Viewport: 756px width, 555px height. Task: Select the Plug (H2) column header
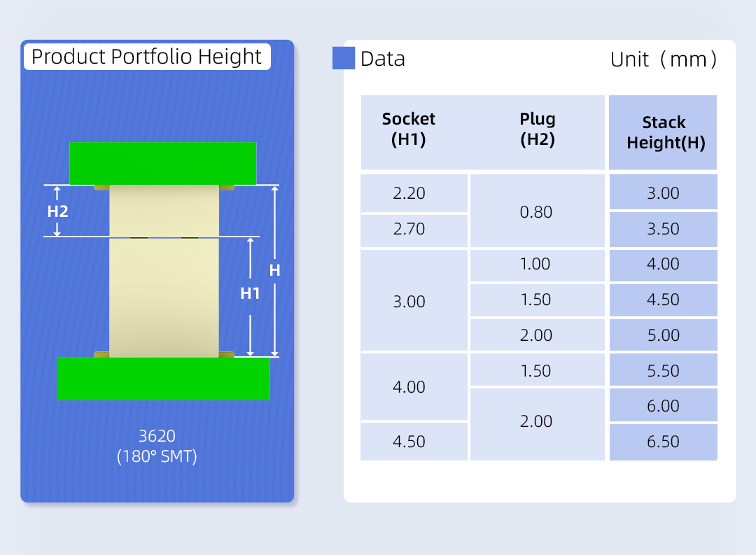pyautogui.click(x=537, y=129)
